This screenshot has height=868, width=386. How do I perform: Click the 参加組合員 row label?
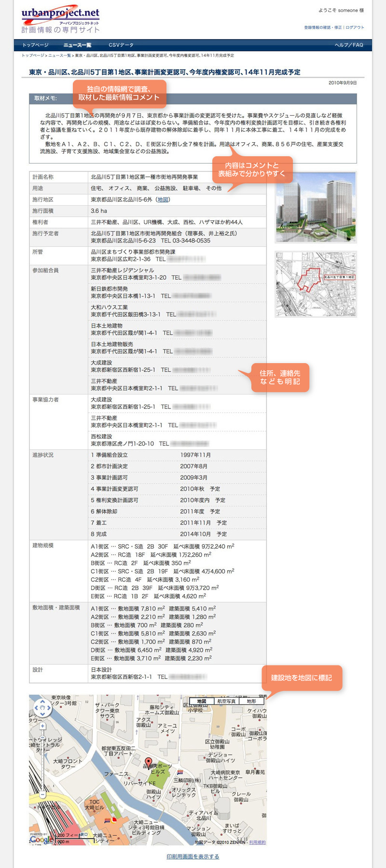45,271
